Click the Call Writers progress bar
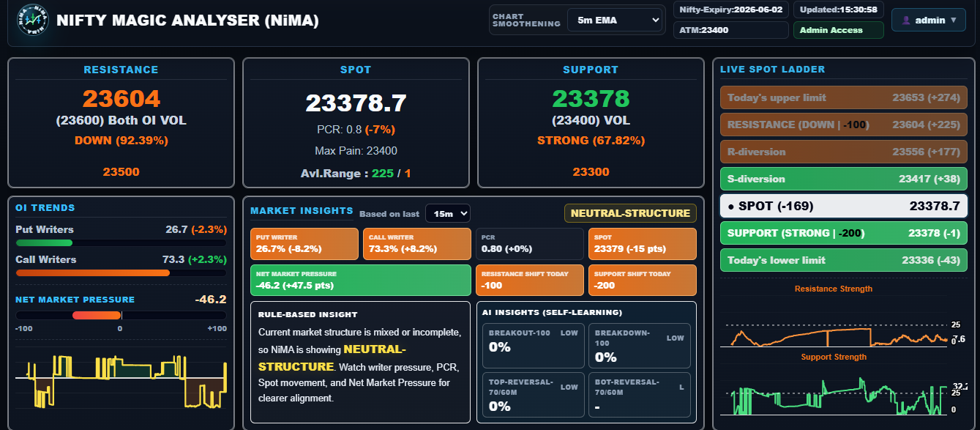The width and height of the screenshot is (980, 430). tap(121, 273)
